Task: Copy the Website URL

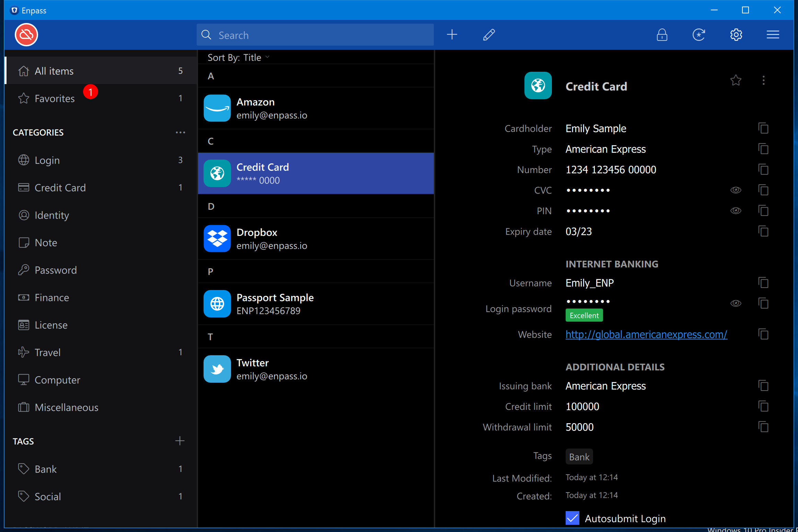Action: tap(763, 334)
